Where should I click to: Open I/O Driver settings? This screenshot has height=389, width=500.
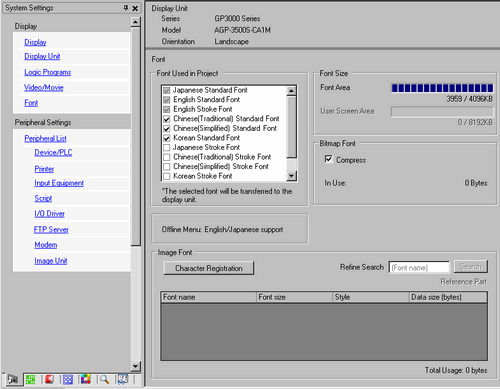pos(49,213)
